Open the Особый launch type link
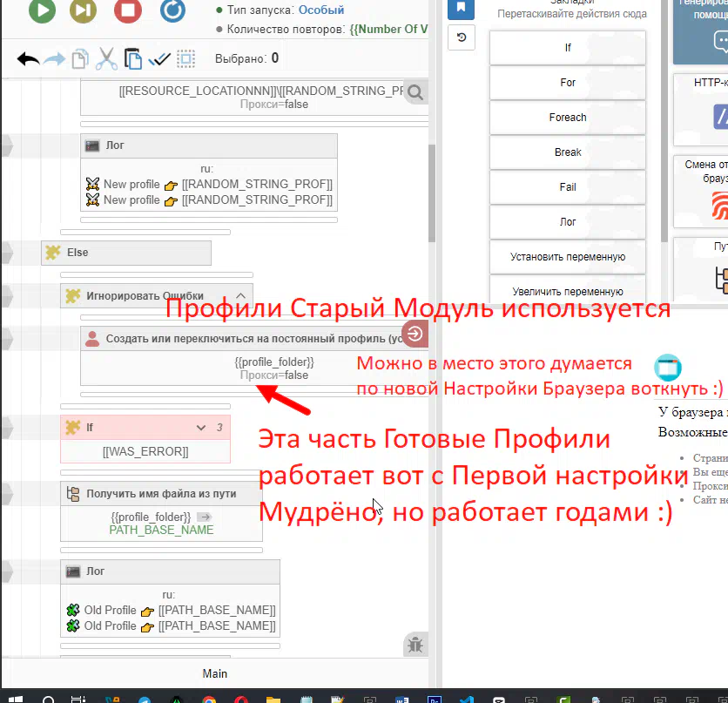728x703 pixels. [320, 10]
